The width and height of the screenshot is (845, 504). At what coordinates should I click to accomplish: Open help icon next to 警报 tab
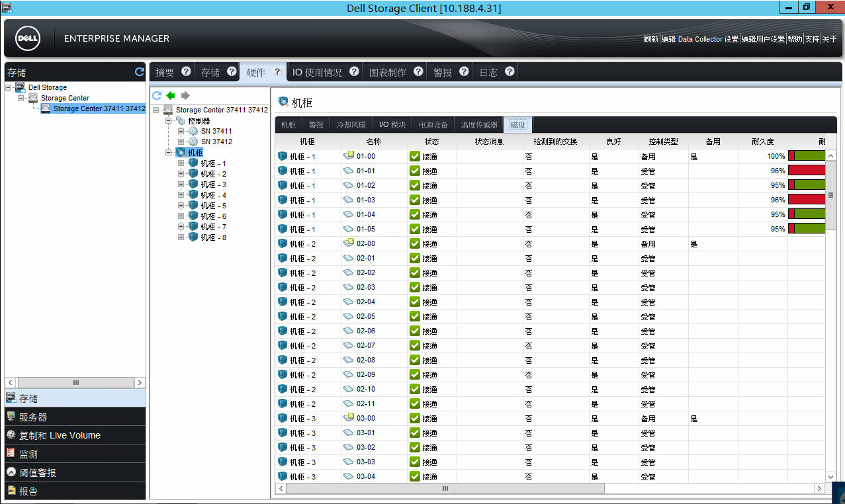tap(464, 71)
